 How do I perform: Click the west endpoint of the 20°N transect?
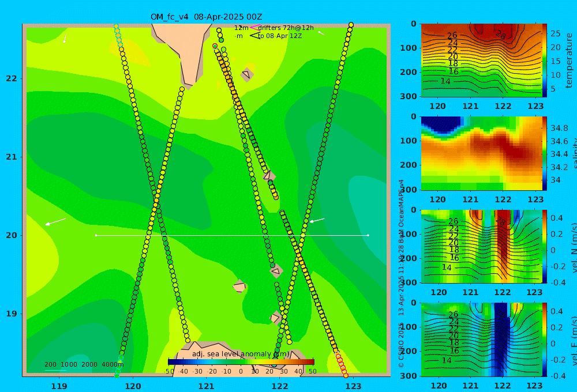[x=96, y=235]
